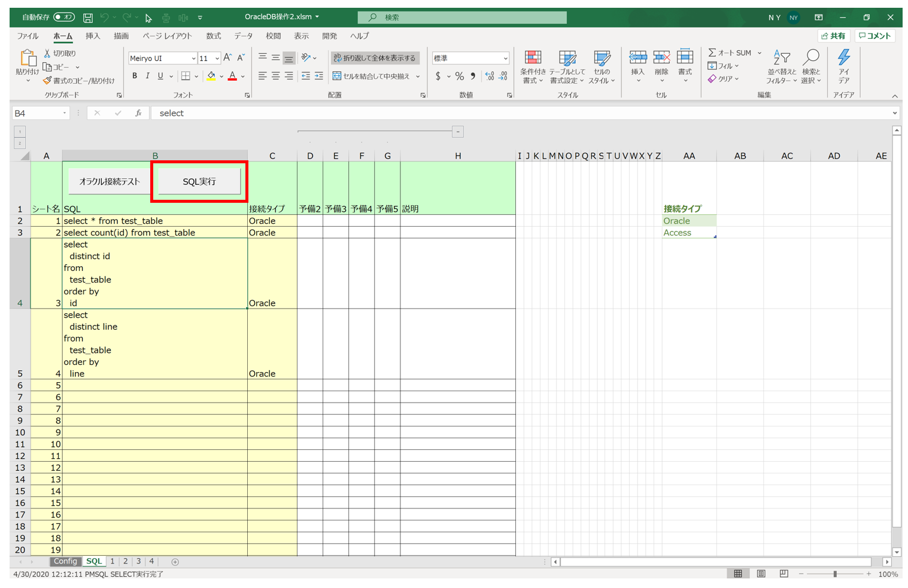The width and height of the screenshot is (908, 588).
Task: Apply Bold formatting
Action: (135, 76)
